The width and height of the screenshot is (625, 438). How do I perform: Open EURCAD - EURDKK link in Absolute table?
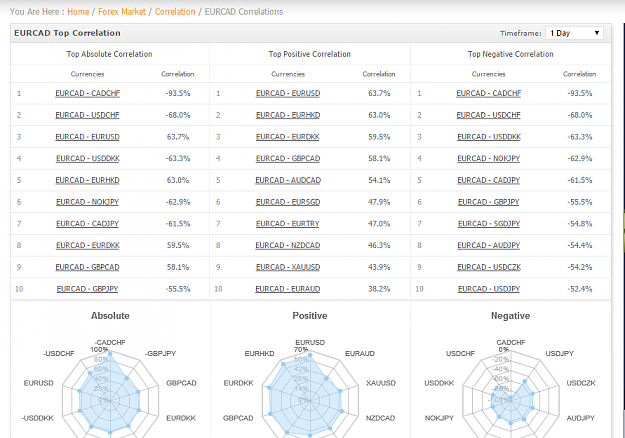tap(88, 246)
